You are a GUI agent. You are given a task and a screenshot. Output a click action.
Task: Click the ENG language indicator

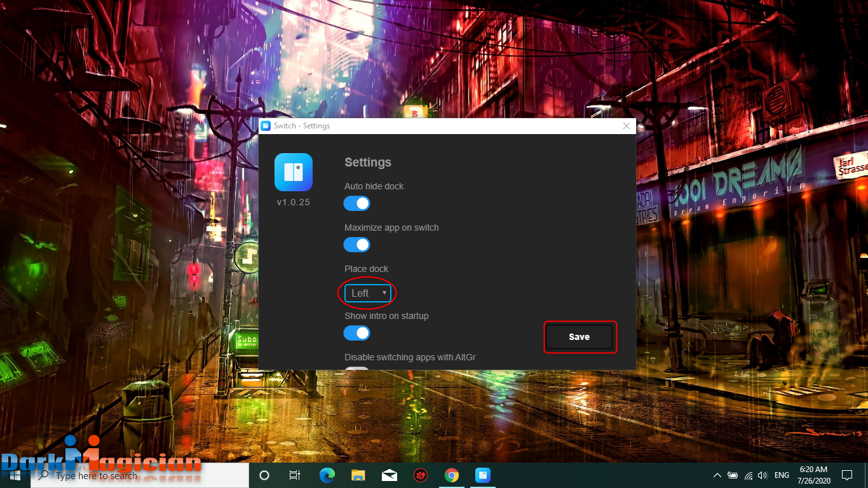tap(782, 475)
